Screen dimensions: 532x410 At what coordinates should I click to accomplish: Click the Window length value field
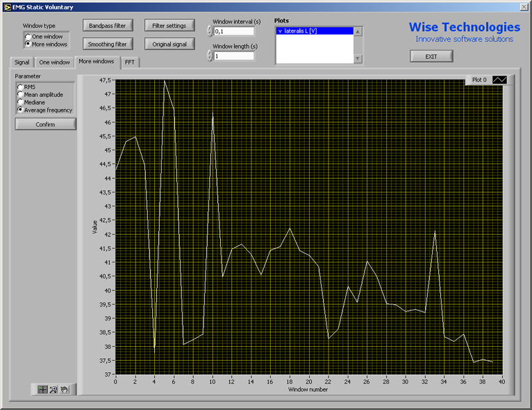(234, 56)
